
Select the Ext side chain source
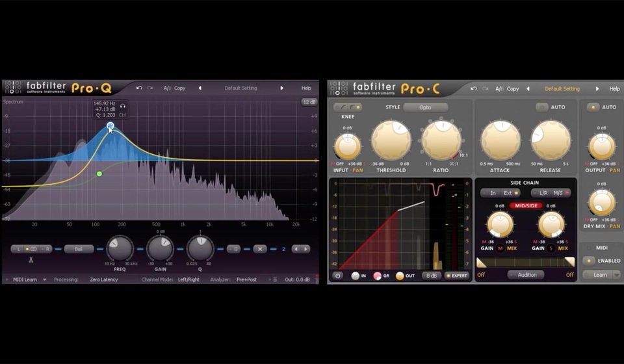[x=511, y=193]
